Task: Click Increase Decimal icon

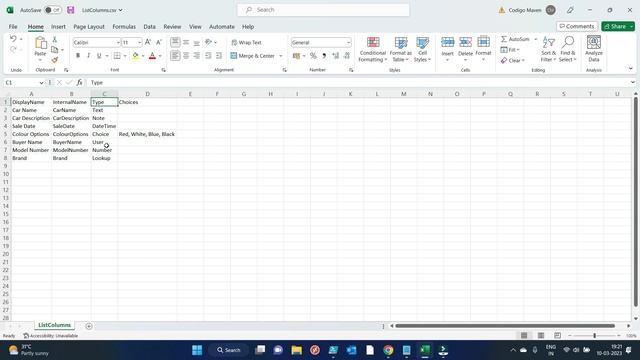Action: pyautogui.click(x=336, y=56)
